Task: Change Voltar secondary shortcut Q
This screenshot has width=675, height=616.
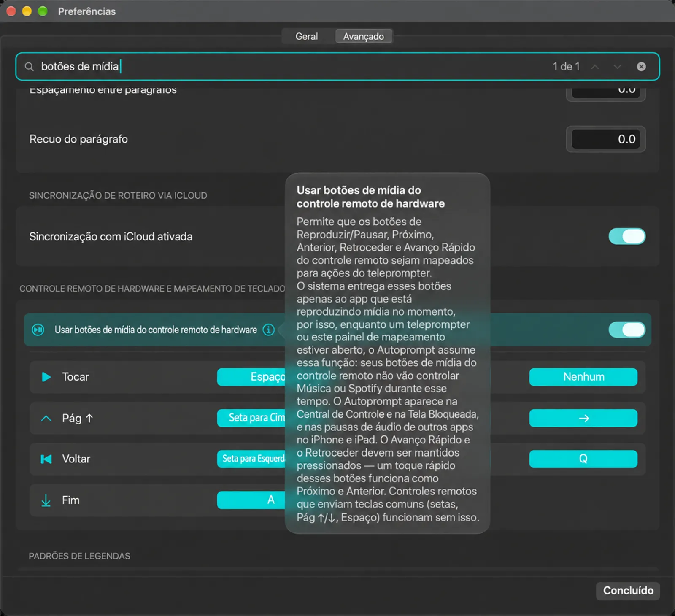Action: (583, 459)
